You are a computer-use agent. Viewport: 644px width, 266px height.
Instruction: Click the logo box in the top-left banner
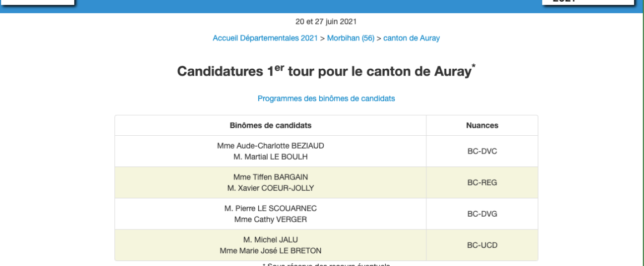point(37,3)
